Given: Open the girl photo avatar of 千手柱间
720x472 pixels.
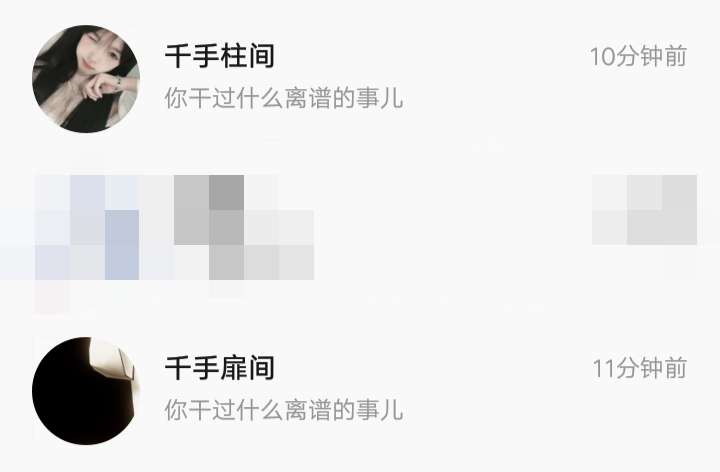Looking at the screenshot, I should [86, 79].
